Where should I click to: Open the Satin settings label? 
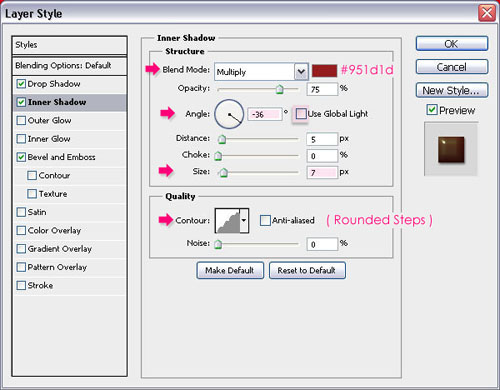pyautogui.click(x=37, y=212)
